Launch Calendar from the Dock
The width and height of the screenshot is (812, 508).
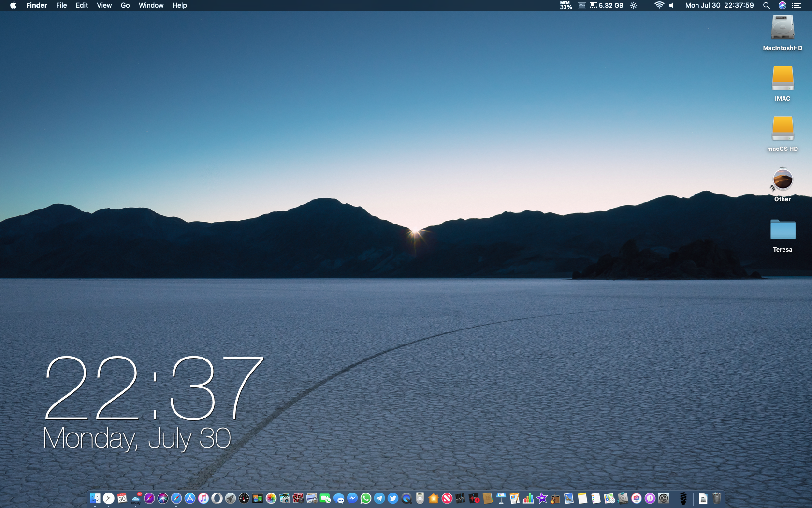tap(122, 498)
